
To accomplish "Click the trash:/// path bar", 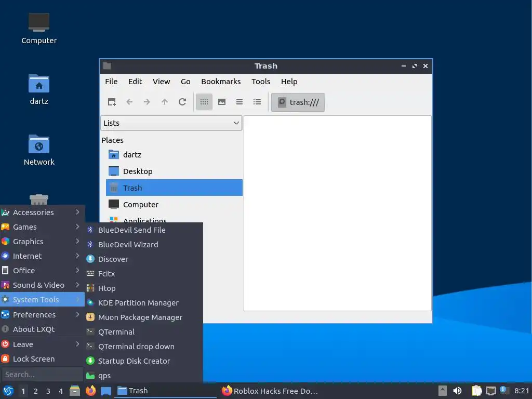I will (x=298, y=102).
